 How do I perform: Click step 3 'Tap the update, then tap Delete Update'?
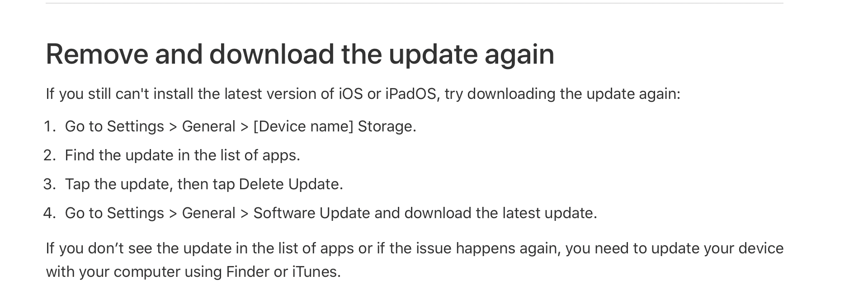pyautogui.click(x=204, y=184)
